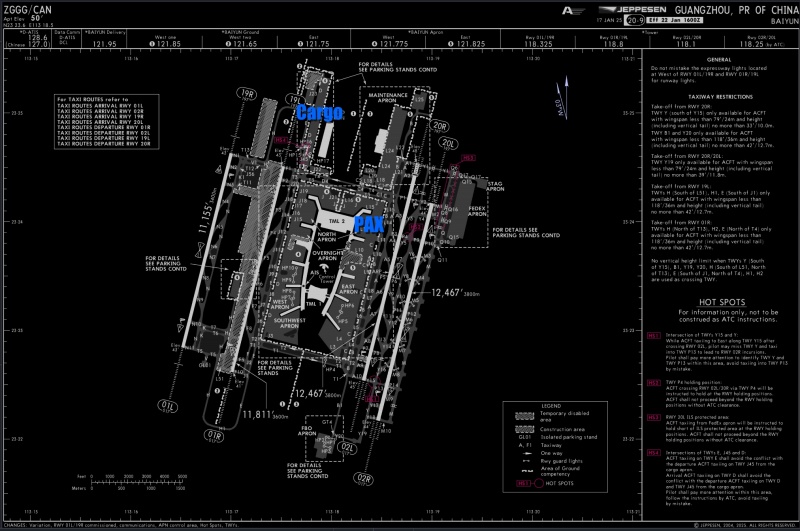Click the D-ATIS frequency 128.6

click(38, 36)
